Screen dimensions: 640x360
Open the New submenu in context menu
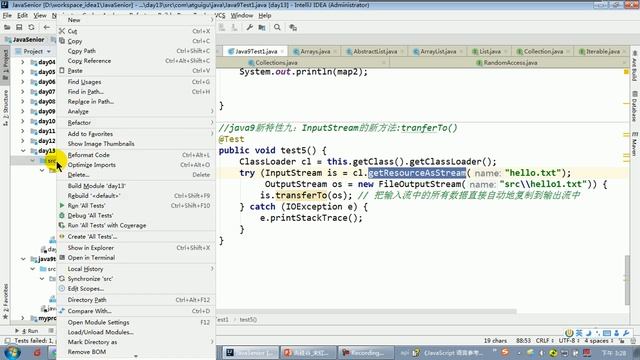click(x=136, y=20)
